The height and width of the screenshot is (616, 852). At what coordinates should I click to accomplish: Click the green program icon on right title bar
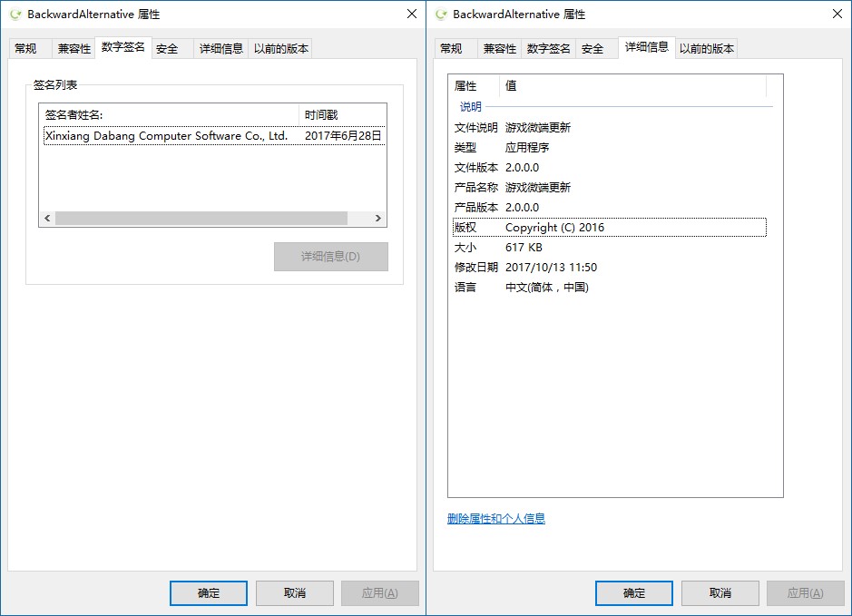[x=440, y=14]
